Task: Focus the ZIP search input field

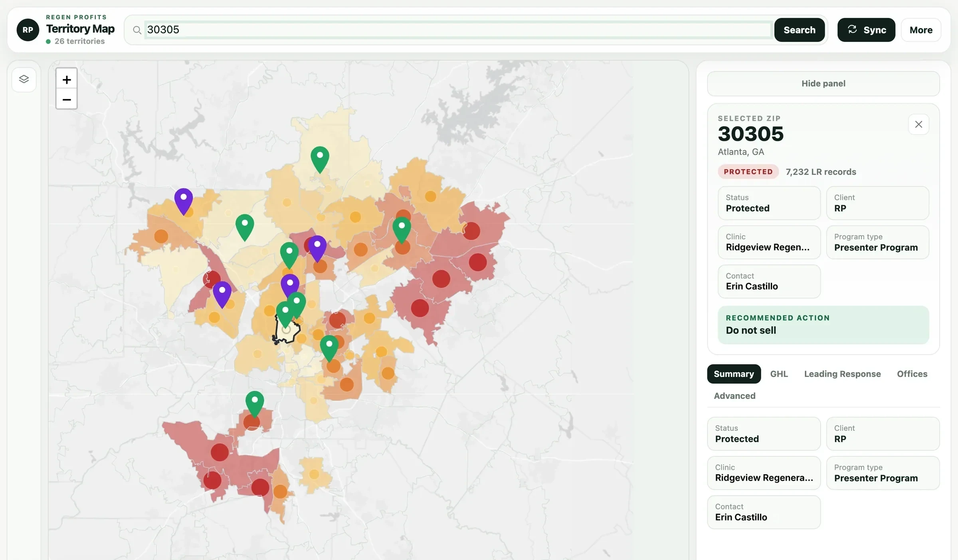Action: pyautogui.click(x=458, y=30)
